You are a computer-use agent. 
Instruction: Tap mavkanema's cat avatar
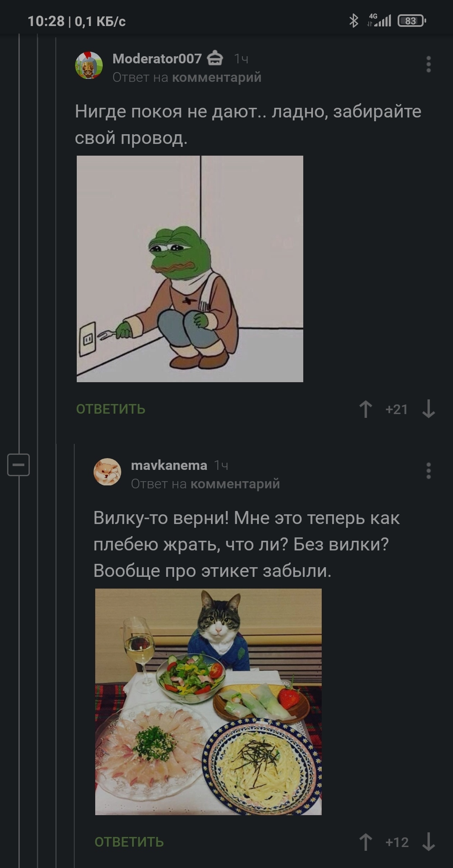click(x=107, y=472)
